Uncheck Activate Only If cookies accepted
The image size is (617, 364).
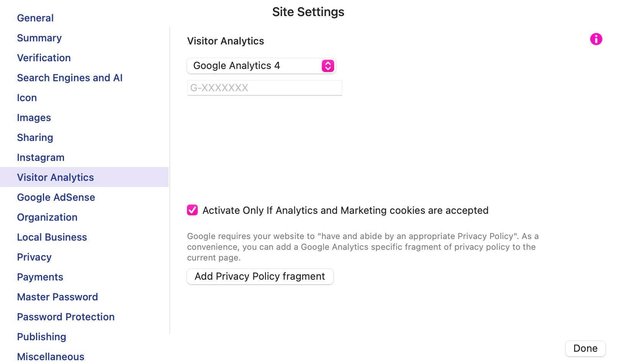tap(192, 210)
